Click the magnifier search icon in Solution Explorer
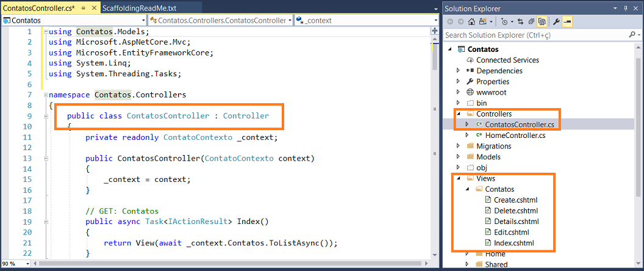 coord(632,35)
